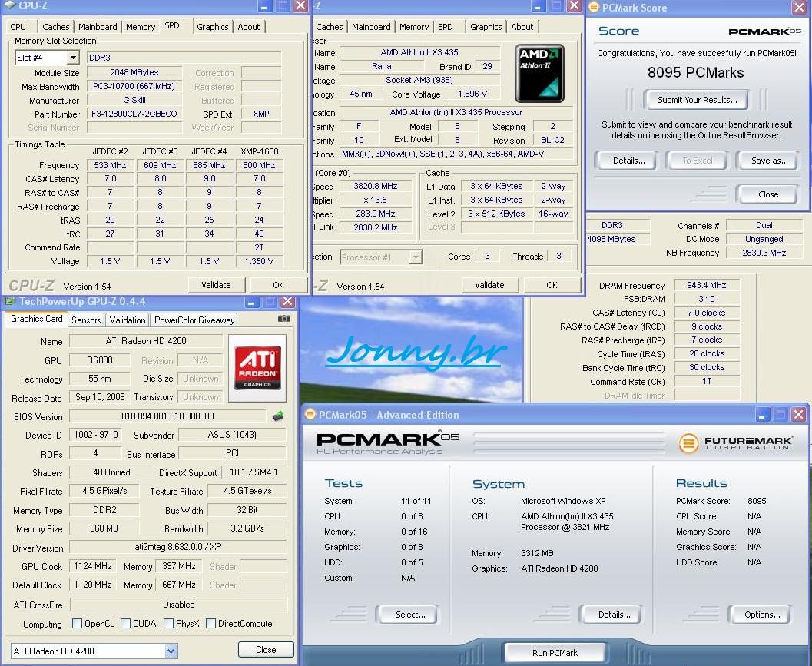Open Details in the PCMark Score window
Image resolution: width=812 pixels, height=666 pixels.
click(x=628, y=161)
